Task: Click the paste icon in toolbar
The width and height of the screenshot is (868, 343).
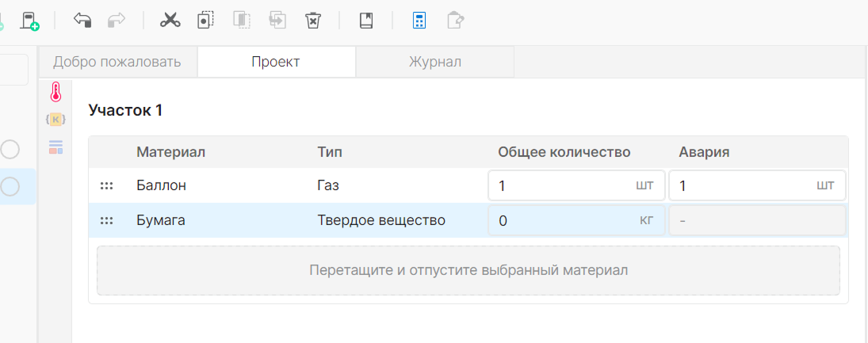Action: [241, 21]
